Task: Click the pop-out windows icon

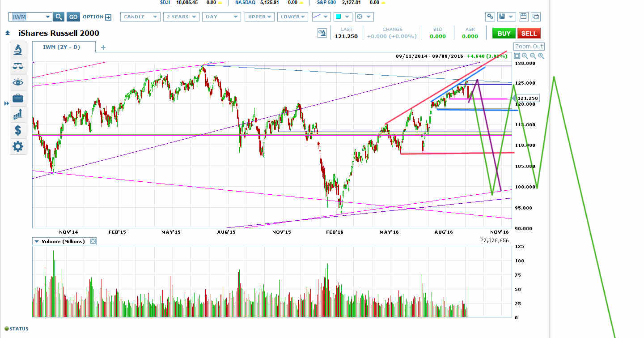Action: point(535,17)
